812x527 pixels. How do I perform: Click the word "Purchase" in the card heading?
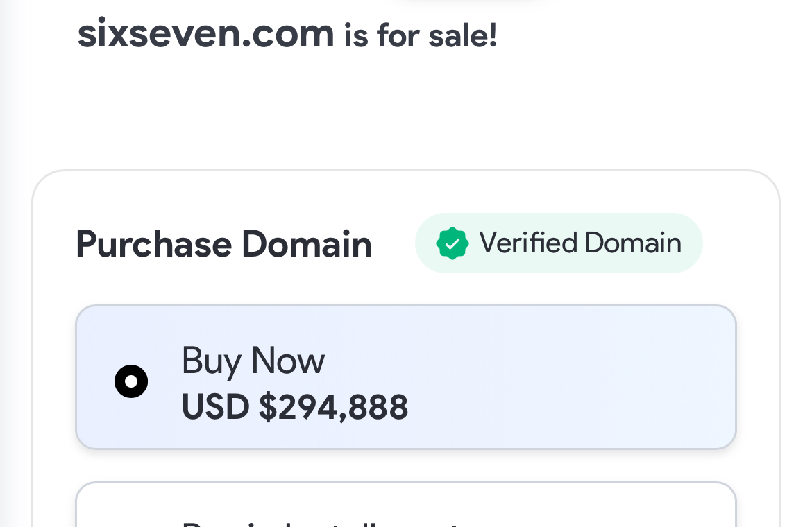[153, 244]
